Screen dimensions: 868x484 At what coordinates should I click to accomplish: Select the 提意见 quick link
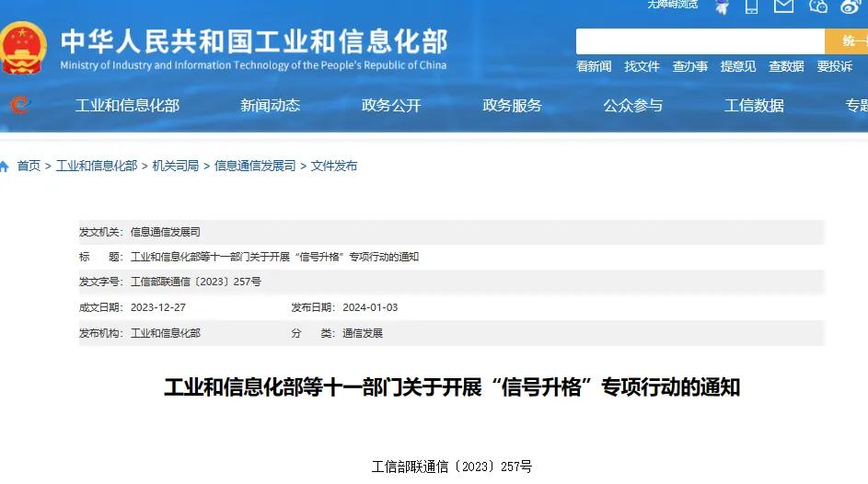click(x=738, y=66)
